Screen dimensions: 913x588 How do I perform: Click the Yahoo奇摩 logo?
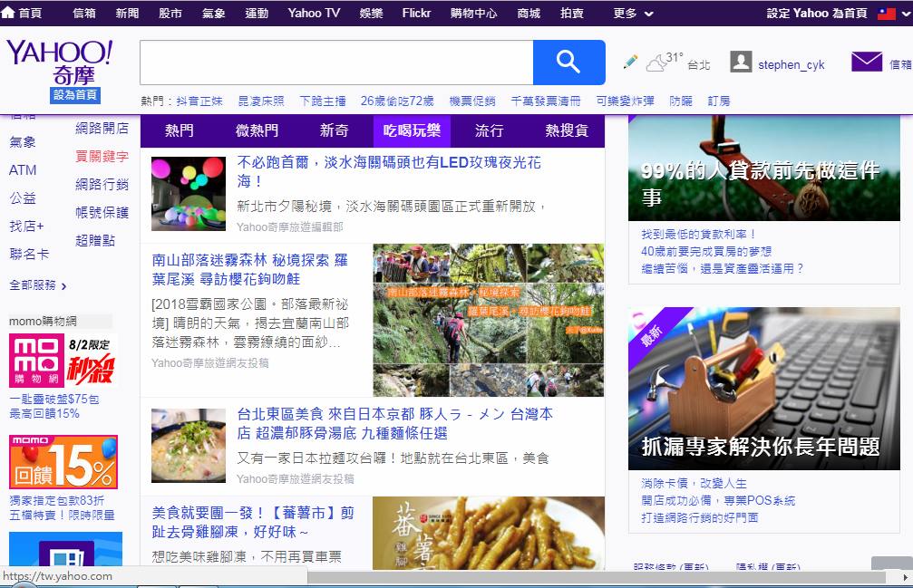click(59, 62)
